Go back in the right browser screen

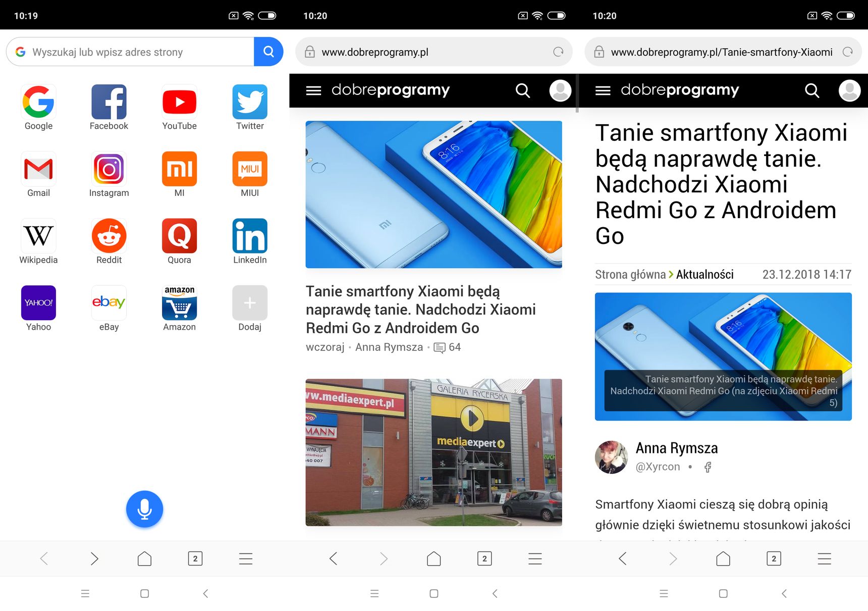tap(622, 558)
